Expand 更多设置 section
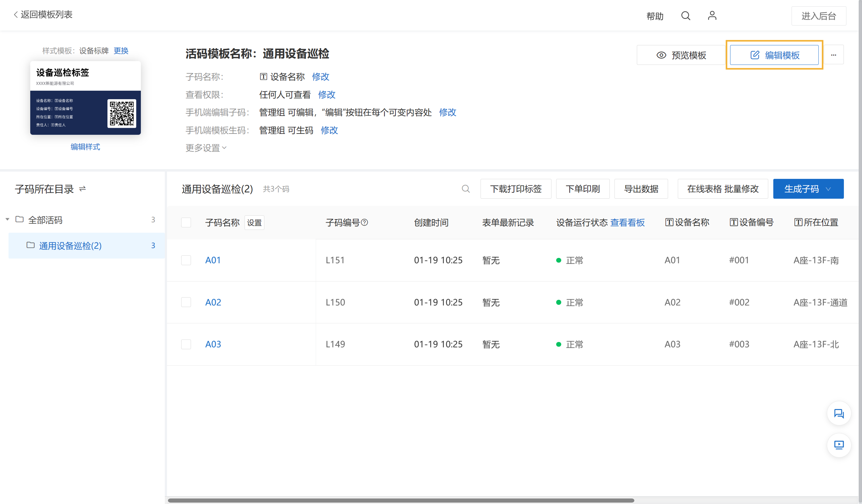Viewport: 862px width, 504px height. click(206, 148)
